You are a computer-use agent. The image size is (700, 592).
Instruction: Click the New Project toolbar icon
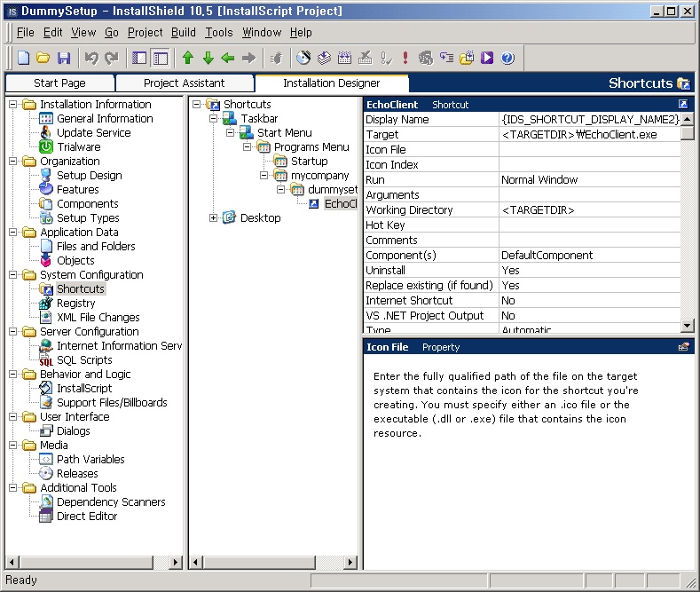point(23,58)
